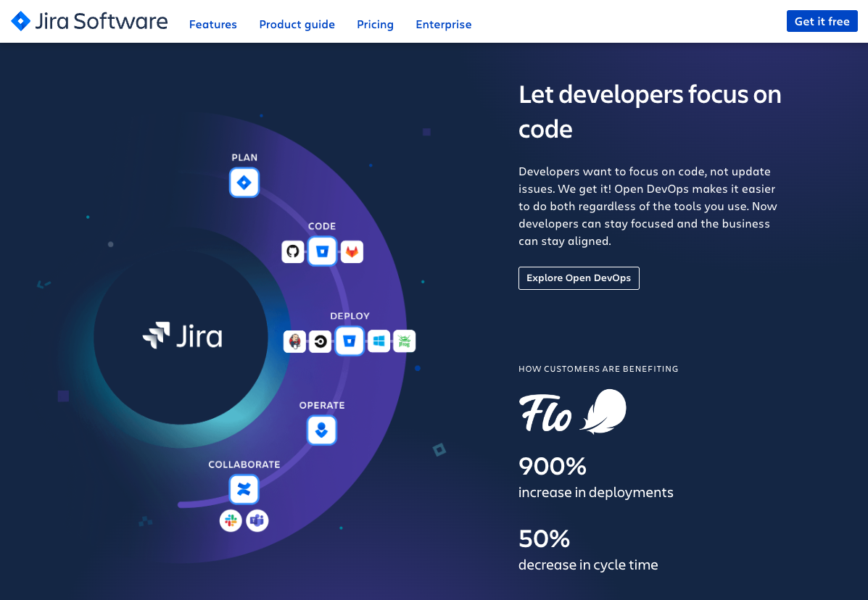Viewport: 868px width, 600px height.
Task: Go to the Product guide page
Action: point(297,25)
